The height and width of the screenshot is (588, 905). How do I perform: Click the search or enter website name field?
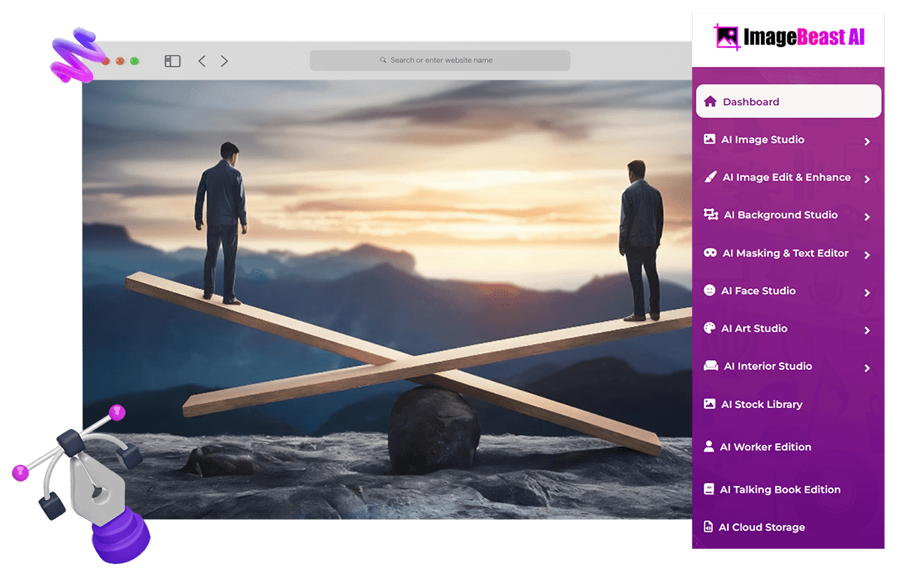(x=440, y=60)
